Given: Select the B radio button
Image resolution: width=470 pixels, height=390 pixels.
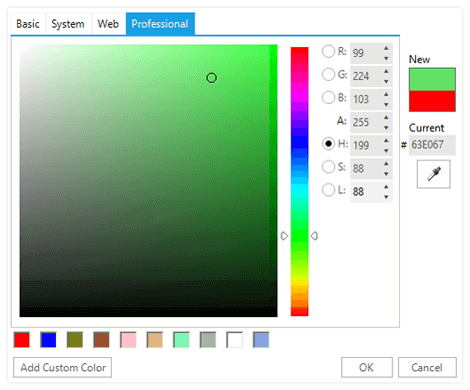Looking at the screenshot, I should pos(328,97).
